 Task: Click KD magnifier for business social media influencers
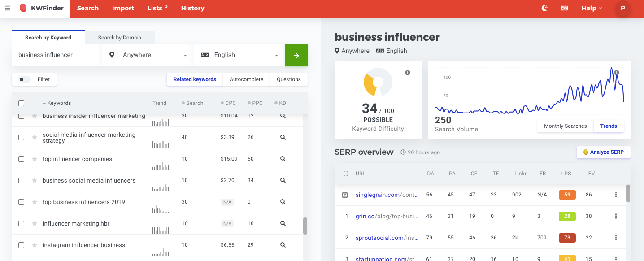[283, 180]
